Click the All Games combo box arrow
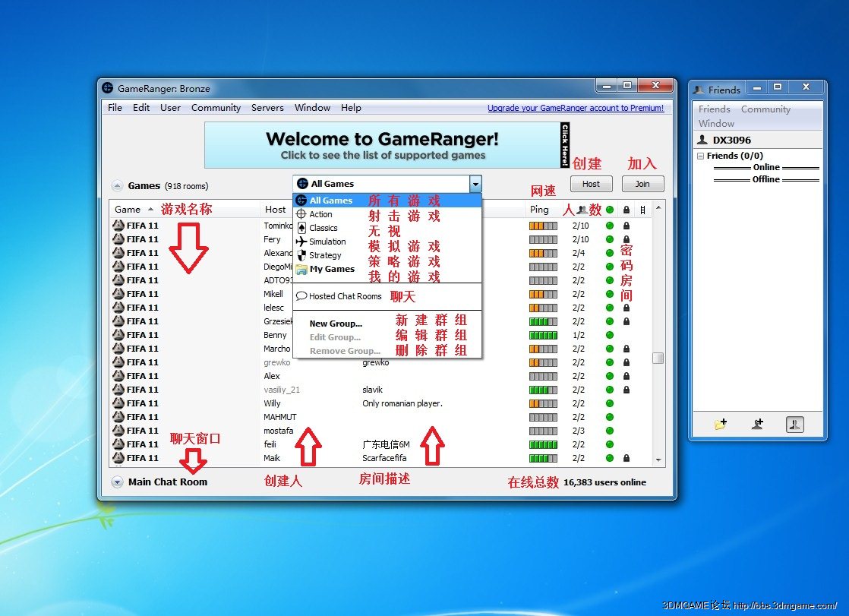This screenshot has height=616, width=849. [x=475, y=184]
